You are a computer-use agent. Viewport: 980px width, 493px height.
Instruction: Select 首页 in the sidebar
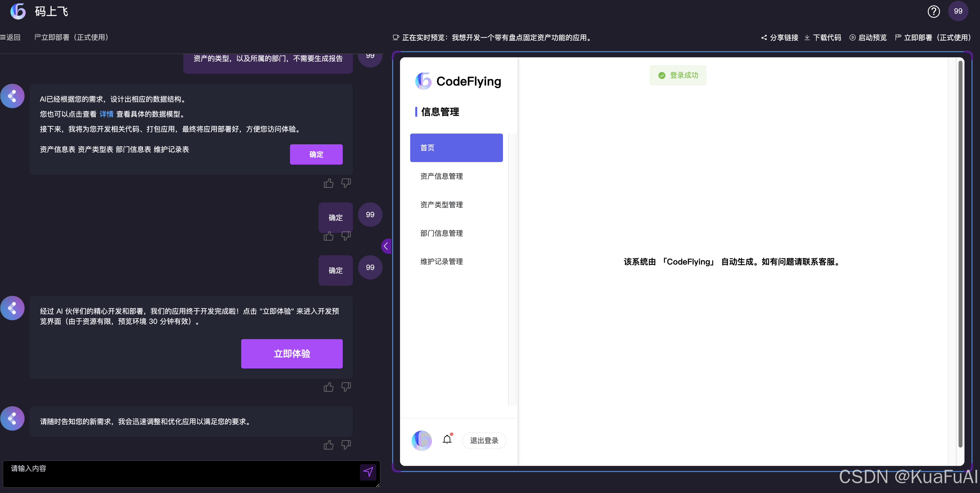(456, 148)
